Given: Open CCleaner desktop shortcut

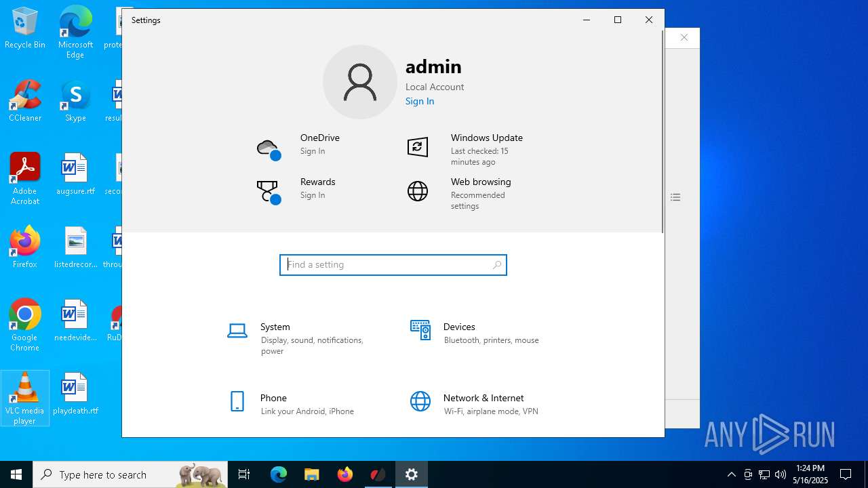Looking at the screenshot, I should click(x=25, y=101).
